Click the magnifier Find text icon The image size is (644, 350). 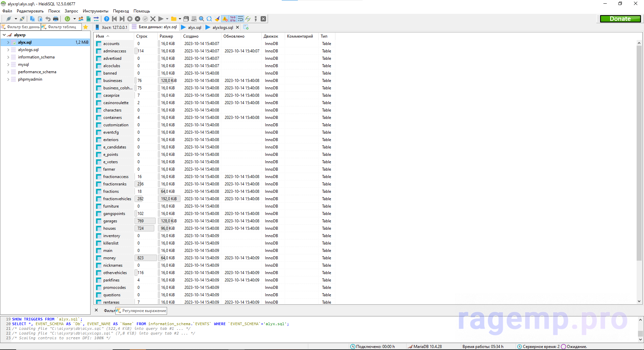pyautogui.click(x=201, y=19)
